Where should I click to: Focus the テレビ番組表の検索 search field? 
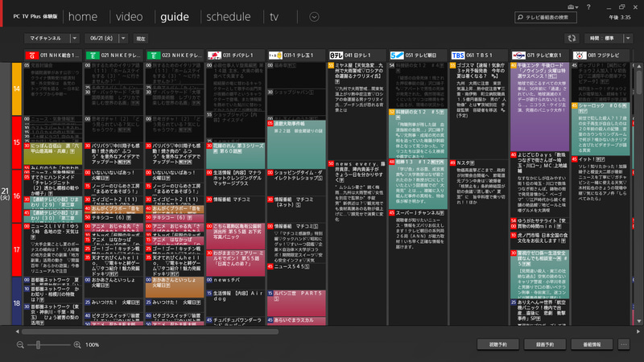click(x=546, y=17)
